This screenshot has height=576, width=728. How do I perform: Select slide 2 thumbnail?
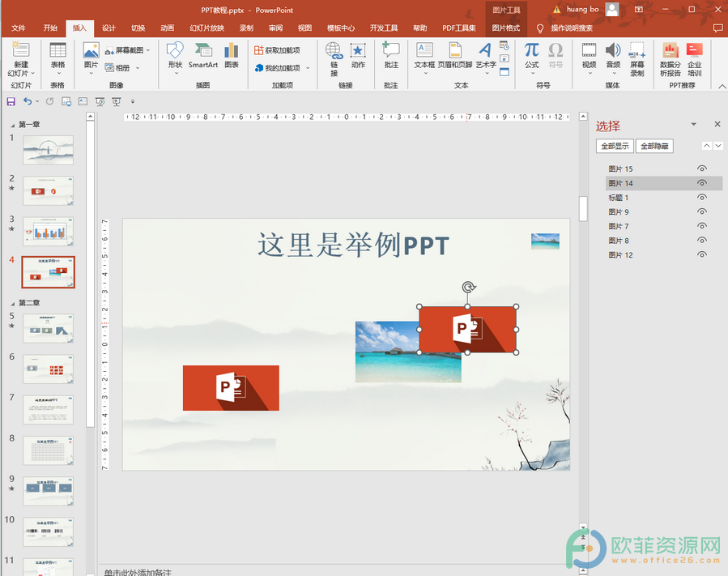(49, 190)
